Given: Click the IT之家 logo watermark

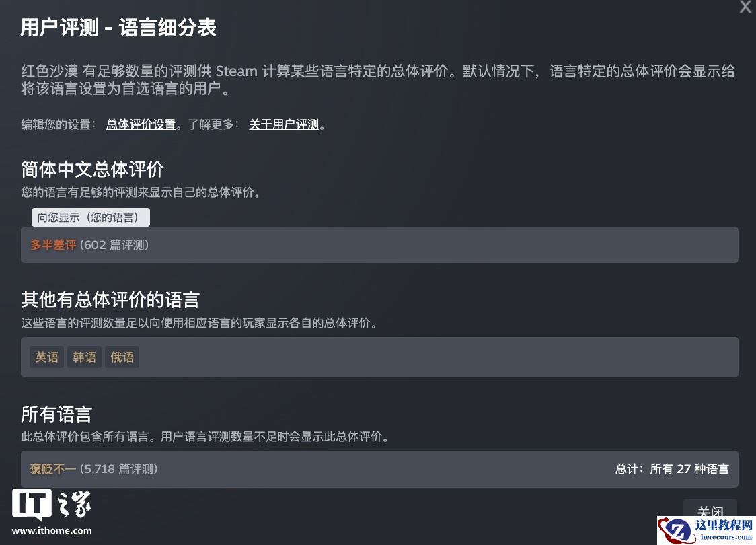Looking at the screenshot, I should (x=52, y=505).
